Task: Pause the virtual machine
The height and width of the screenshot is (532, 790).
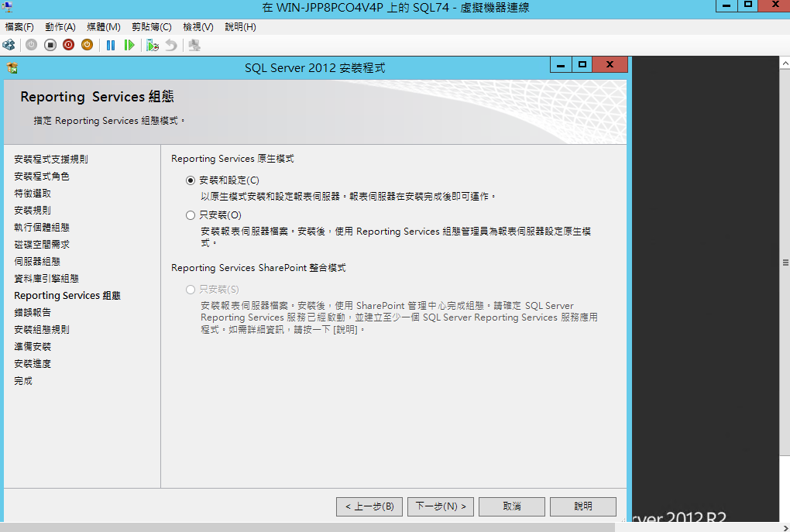Action: point(111,46)
